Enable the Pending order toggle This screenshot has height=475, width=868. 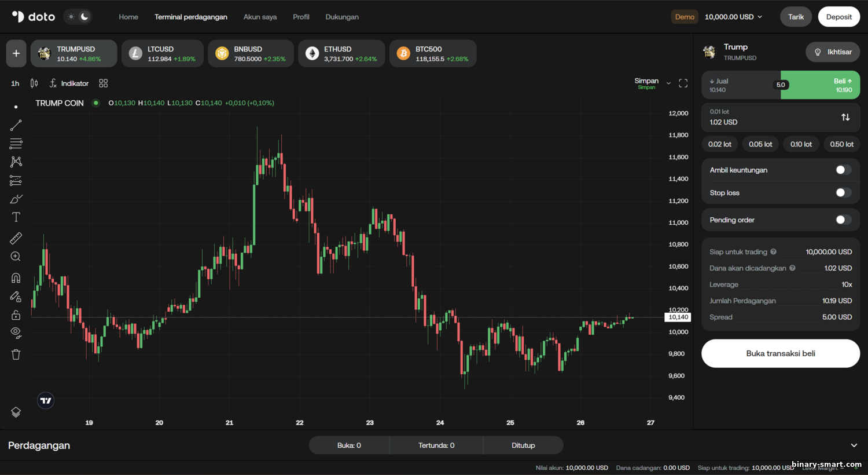click(843, 220)
